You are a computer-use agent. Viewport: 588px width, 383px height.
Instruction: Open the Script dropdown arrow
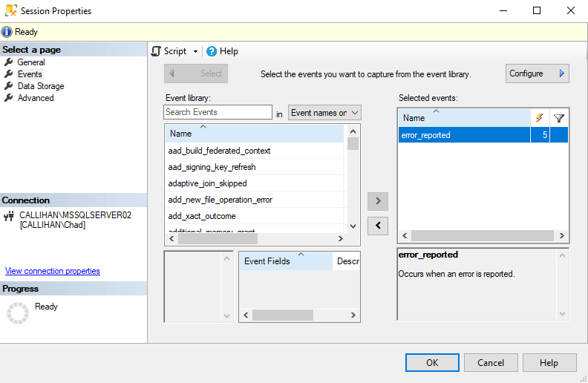tap(196, 52)
